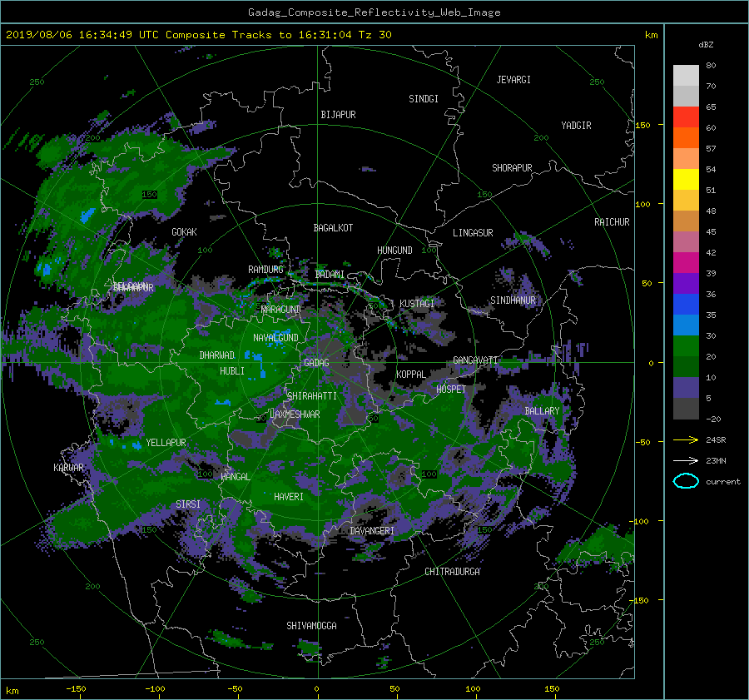Click the GADAG label at radar center
This screenshot has height=700, width=749.
[316, 363]
